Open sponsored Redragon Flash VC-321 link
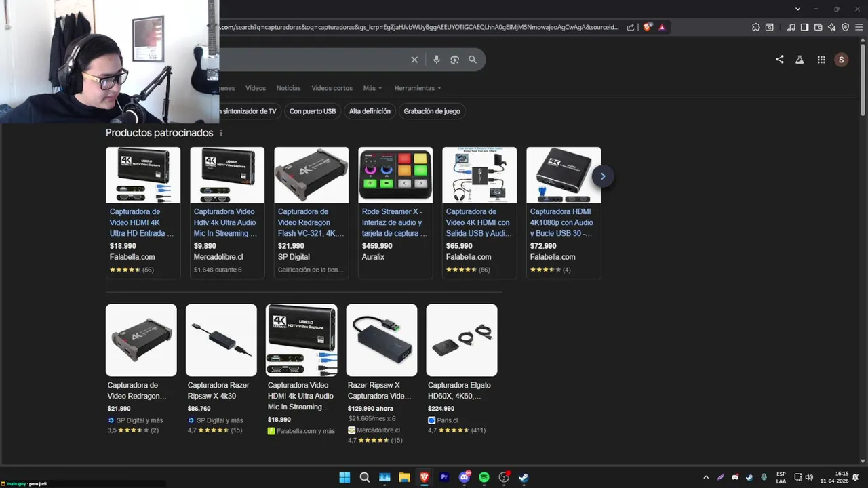868x488 pixels. [311, 222]
